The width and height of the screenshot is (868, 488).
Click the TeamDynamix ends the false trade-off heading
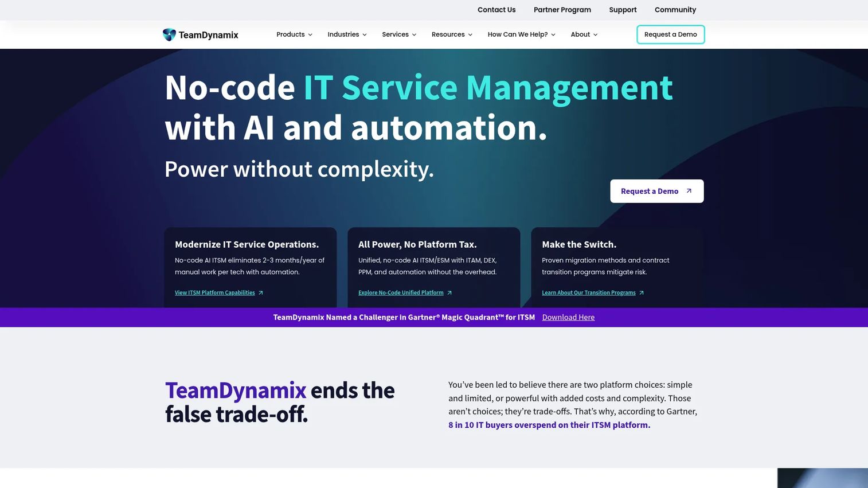click(280, 402)
